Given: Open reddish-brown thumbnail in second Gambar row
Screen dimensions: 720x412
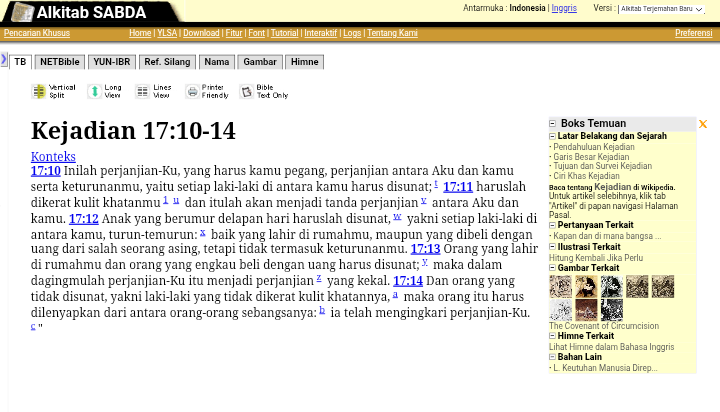Looking at the screenshot, I should click(586, 310).
